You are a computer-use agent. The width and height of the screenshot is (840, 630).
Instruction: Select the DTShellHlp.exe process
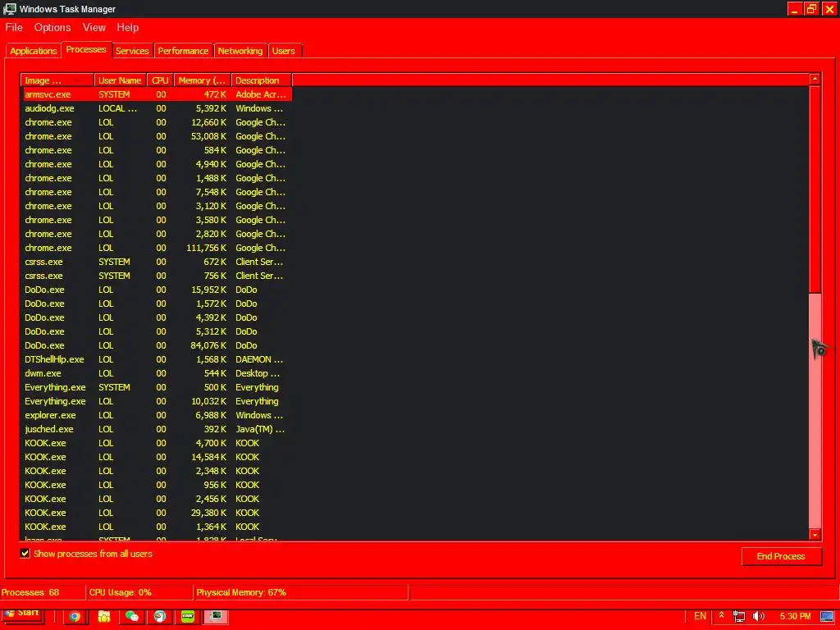(x=157, y=359)
